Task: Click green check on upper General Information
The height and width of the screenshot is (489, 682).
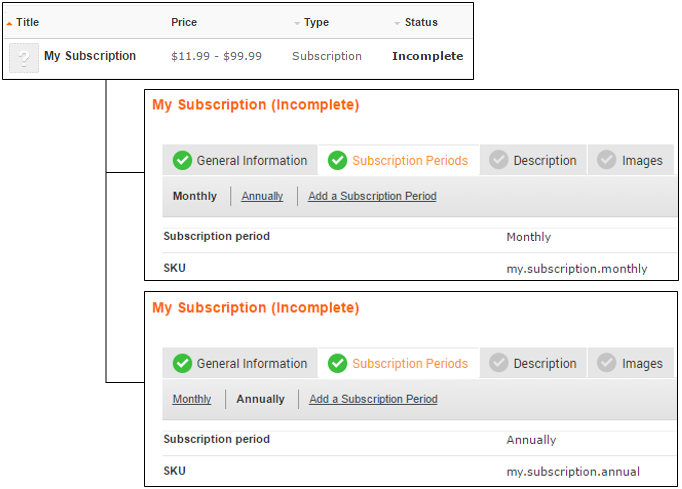Action: (182, 160)
